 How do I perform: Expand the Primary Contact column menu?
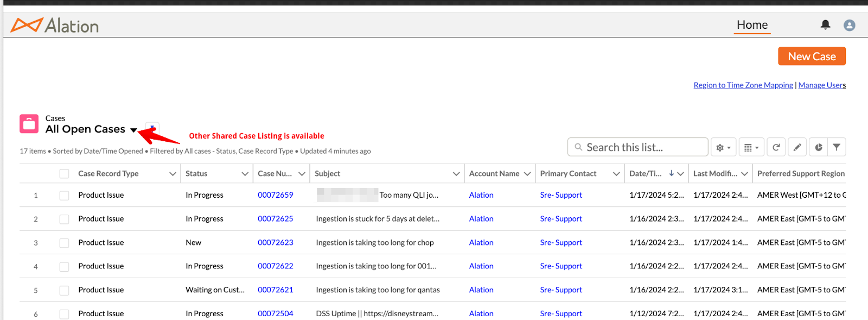pyautogui.click(x=616, y=174)
